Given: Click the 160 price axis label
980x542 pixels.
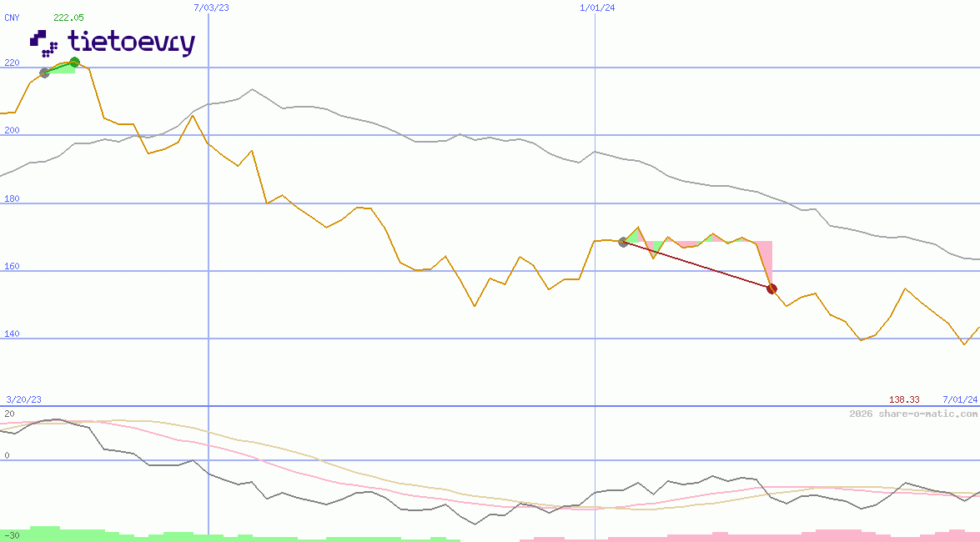Looking at the screenshot, I should [12, 267].
